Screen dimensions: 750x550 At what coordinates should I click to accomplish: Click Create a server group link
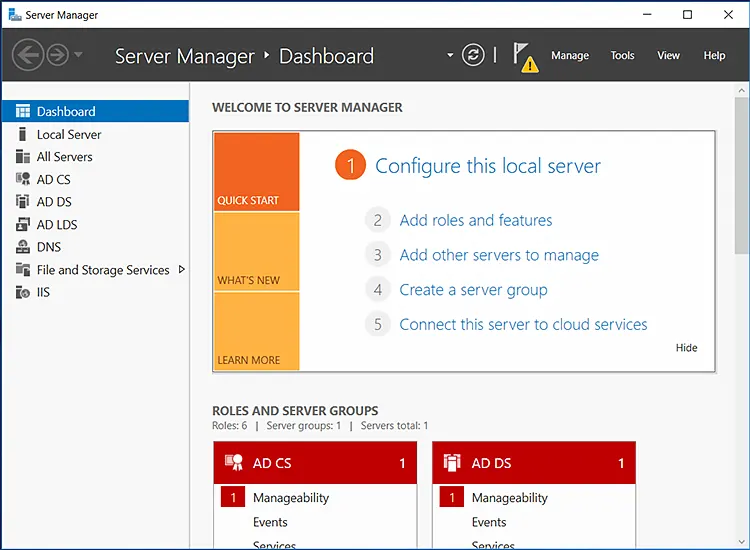(473, 290)
